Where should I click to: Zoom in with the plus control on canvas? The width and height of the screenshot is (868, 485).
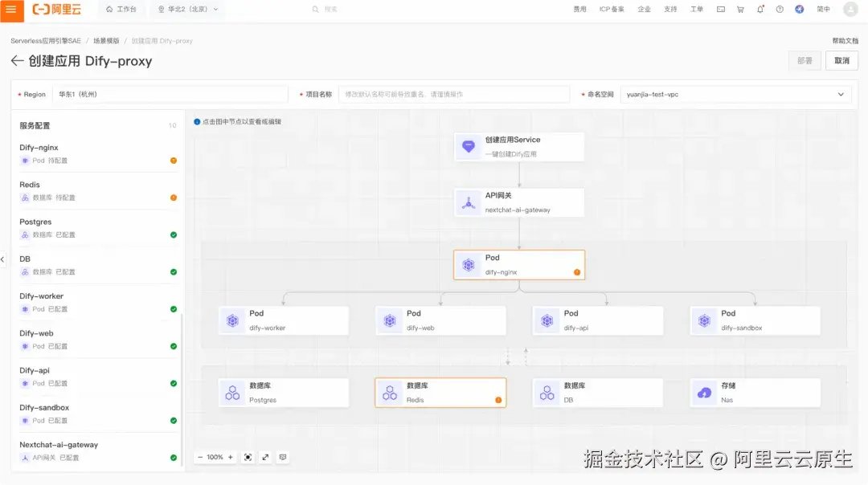pyautogui.click(x=231, y=457)
